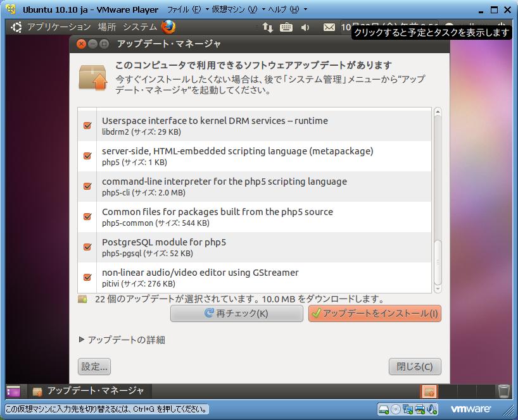518x420 pixels.
Task: Click the VMware sound card icon
Action: [x=432, y=409]
